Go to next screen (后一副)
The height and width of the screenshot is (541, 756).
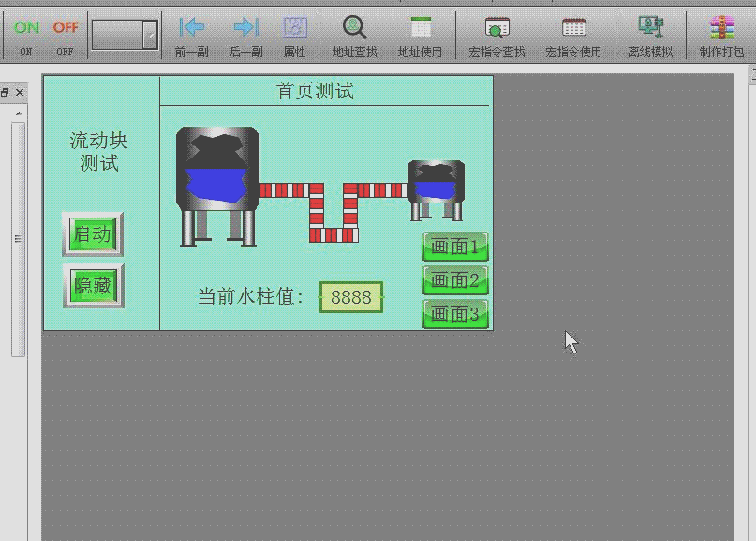point(245,35)
